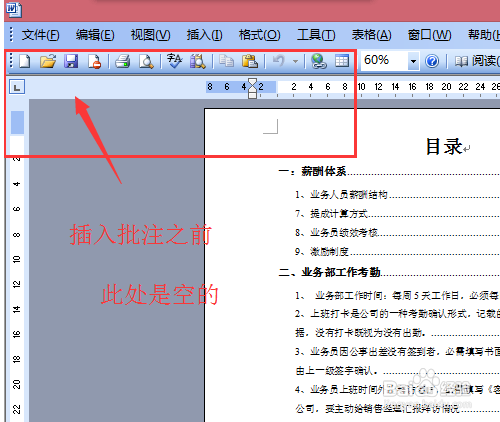
Task: Click the line starting 2、上班打卡
Action: tap(397, 314)
